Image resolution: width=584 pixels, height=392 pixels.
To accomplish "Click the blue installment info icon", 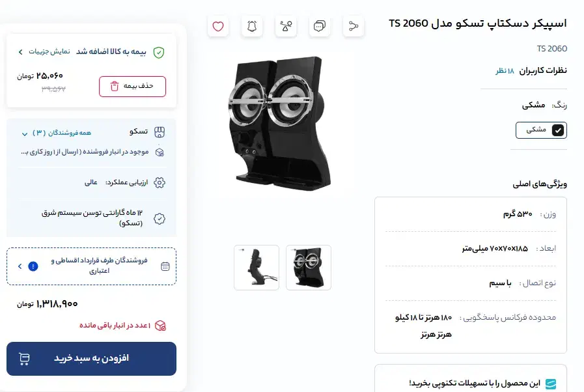I will click(x=33, y=266).
